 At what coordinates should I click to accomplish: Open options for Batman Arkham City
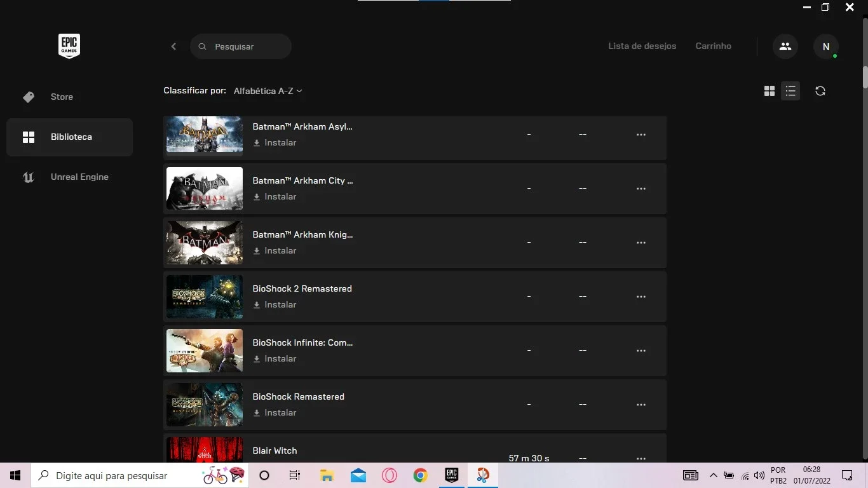[x=641, y=189]
